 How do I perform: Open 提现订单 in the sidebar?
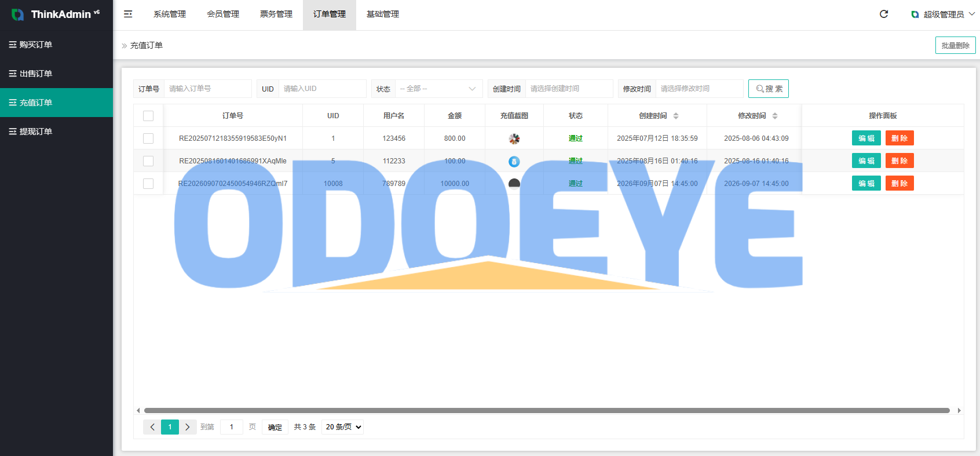coord(56,132)
